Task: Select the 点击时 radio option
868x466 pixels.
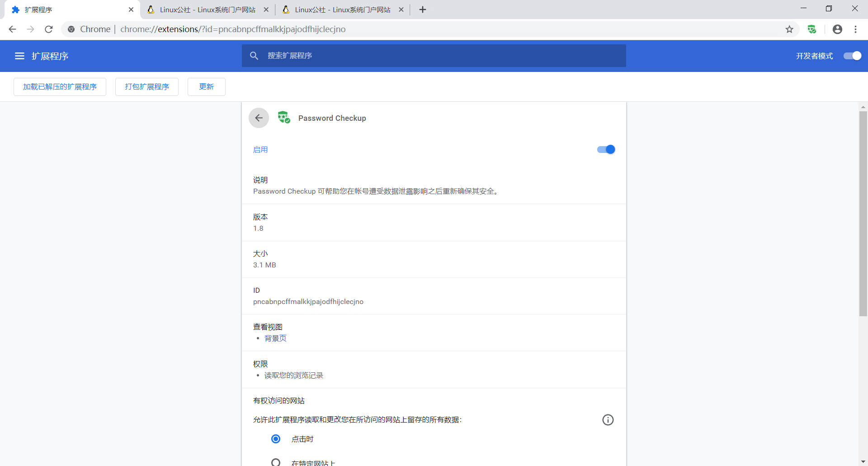Action: coord(276,439)
